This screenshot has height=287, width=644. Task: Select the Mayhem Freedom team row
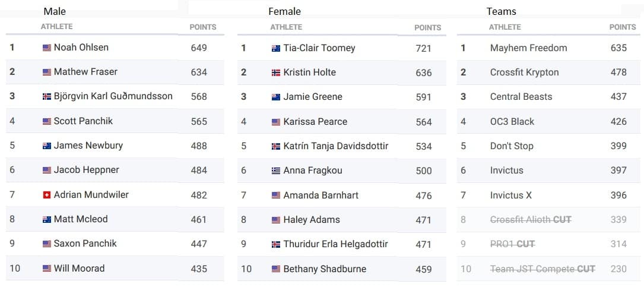(548, 48)
